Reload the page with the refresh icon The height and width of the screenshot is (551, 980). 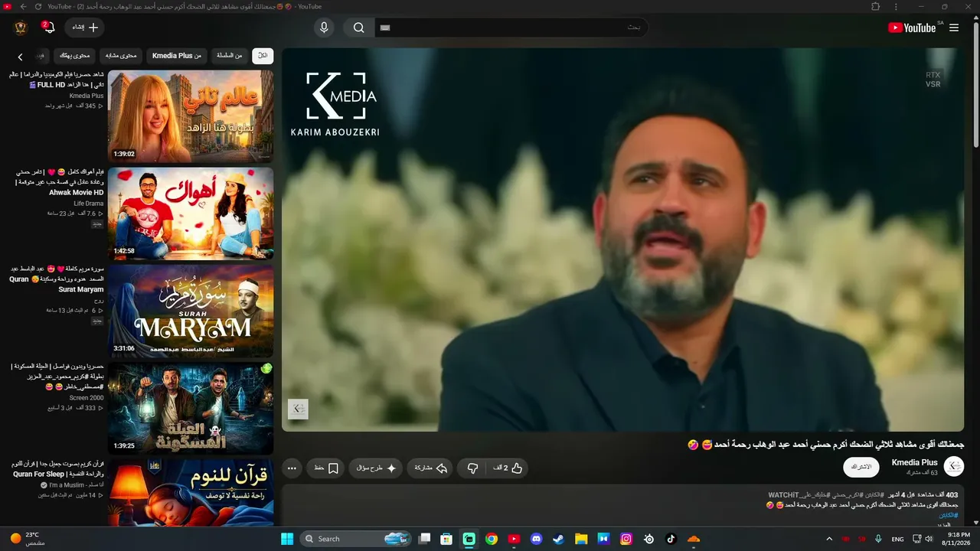coord(38,6)
